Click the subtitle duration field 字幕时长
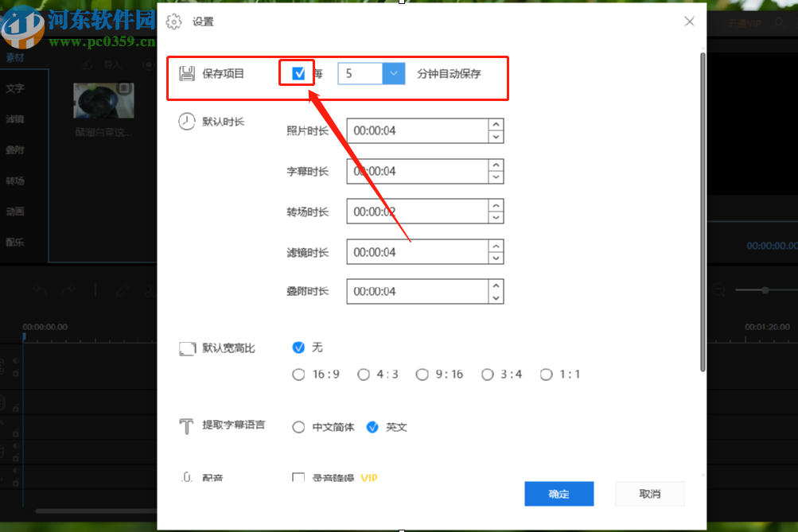This screenshot has width=798, height=532. [x=418, y=172]
